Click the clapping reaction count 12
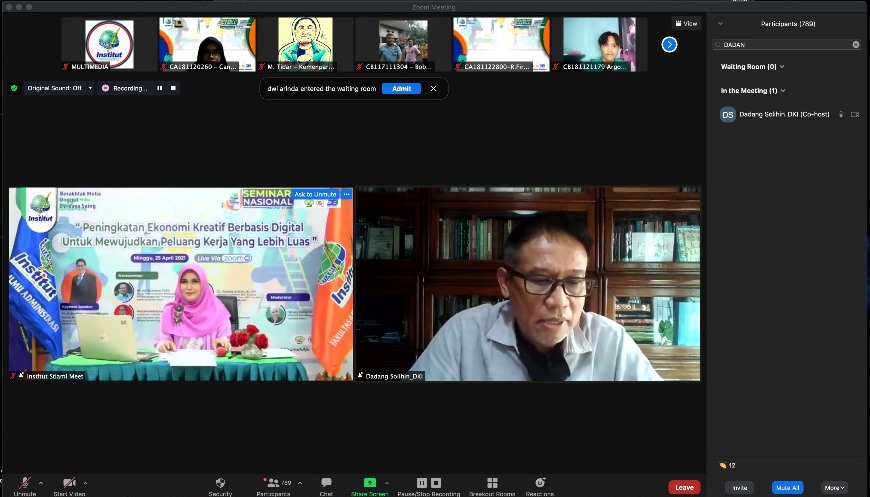Viewport: 870px width, 497px height. pos(727,465)
